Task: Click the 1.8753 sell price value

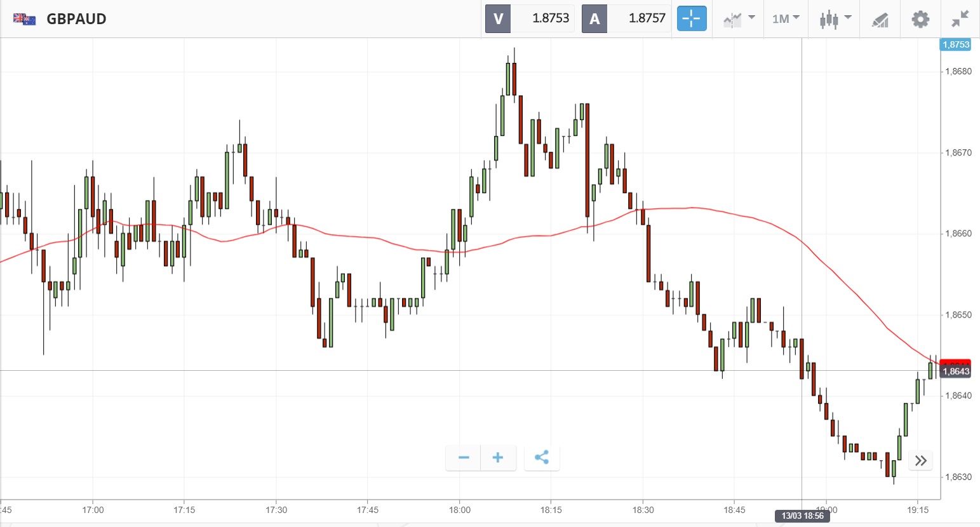Action: [550, 19]
